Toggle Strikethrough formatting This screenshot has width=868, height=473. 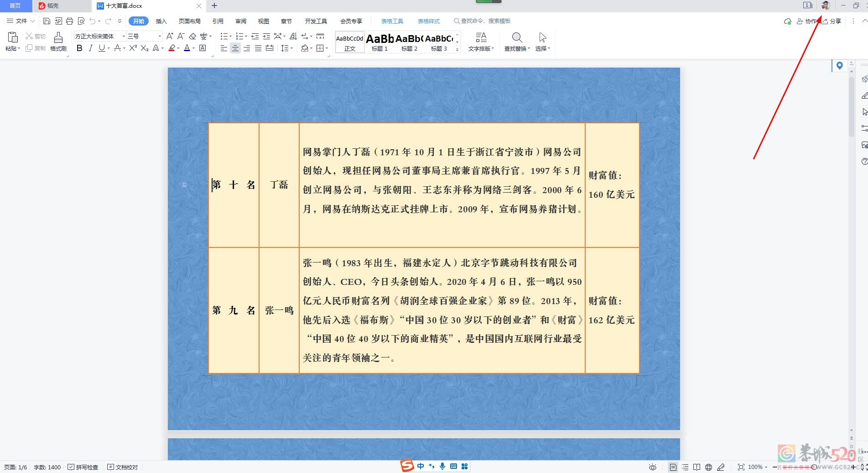117,48
